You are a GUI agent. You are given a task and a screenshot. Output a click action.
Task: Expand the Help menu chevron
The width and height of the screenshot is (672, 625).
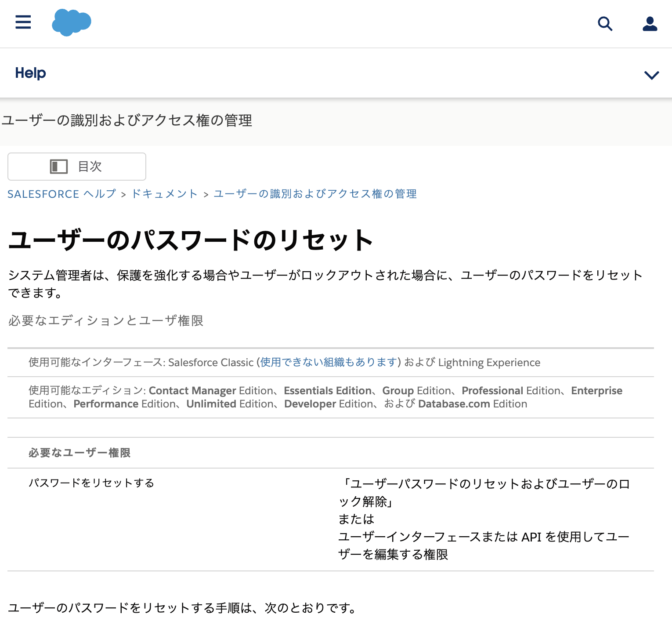[x=651, y=75]
